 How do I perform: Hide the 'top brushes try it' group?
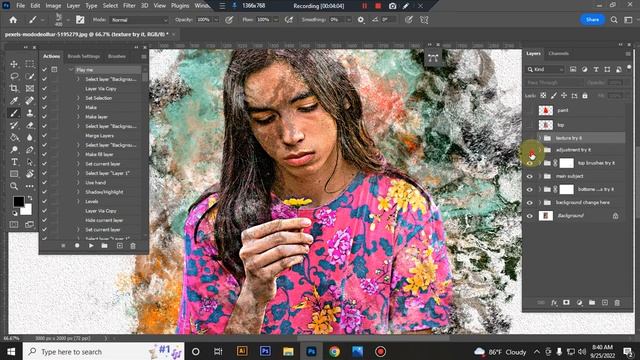[x=530, y=163]
